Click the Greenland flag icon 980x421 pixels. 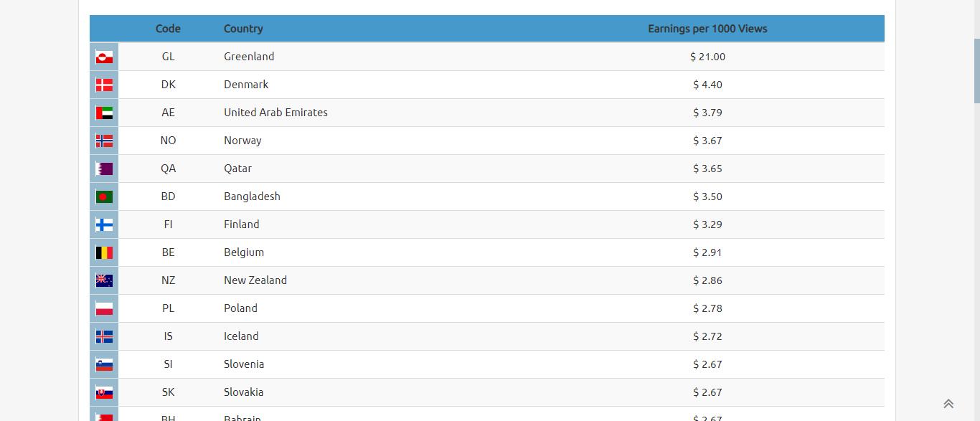[x=104, y=57]
